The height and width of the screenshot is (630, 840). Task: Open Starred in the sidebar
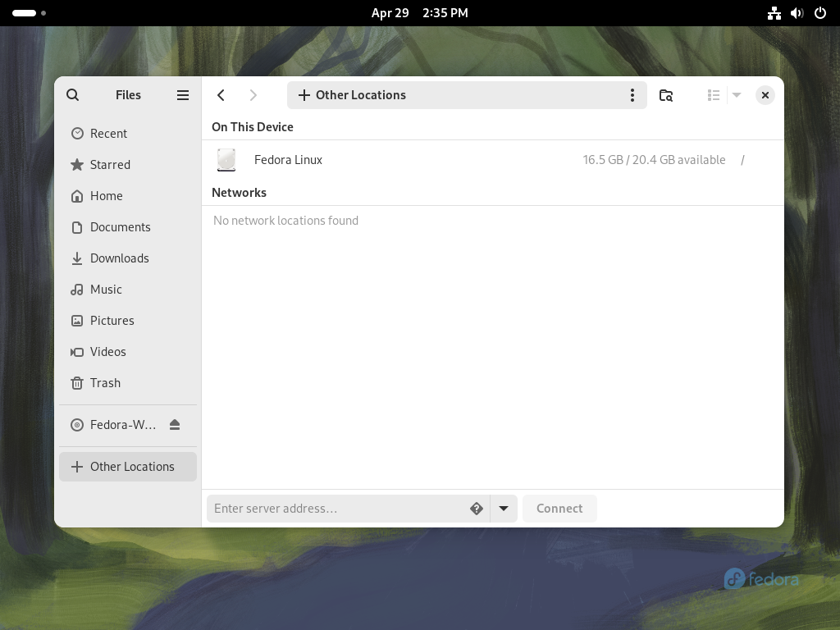128,164
